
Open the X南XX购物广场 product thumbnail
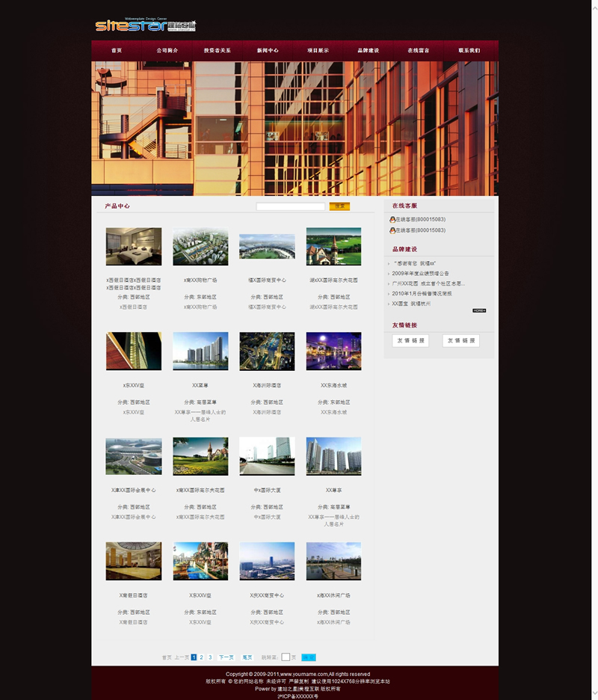coord(200,247)
